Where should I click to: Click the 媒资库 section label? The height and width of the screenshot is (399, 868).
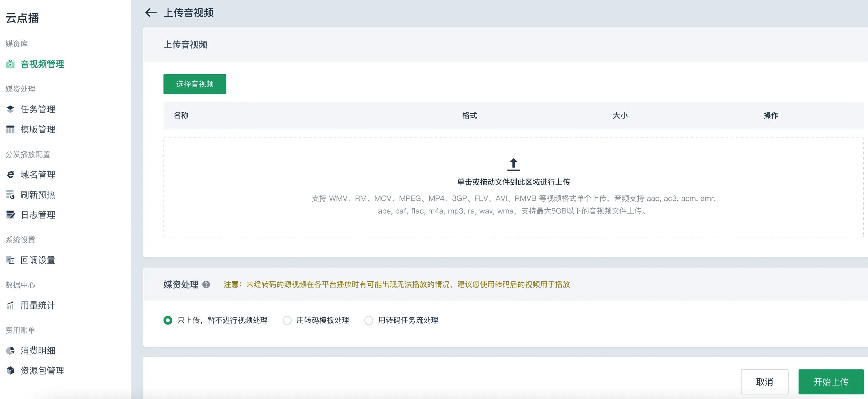pos(17,44)
